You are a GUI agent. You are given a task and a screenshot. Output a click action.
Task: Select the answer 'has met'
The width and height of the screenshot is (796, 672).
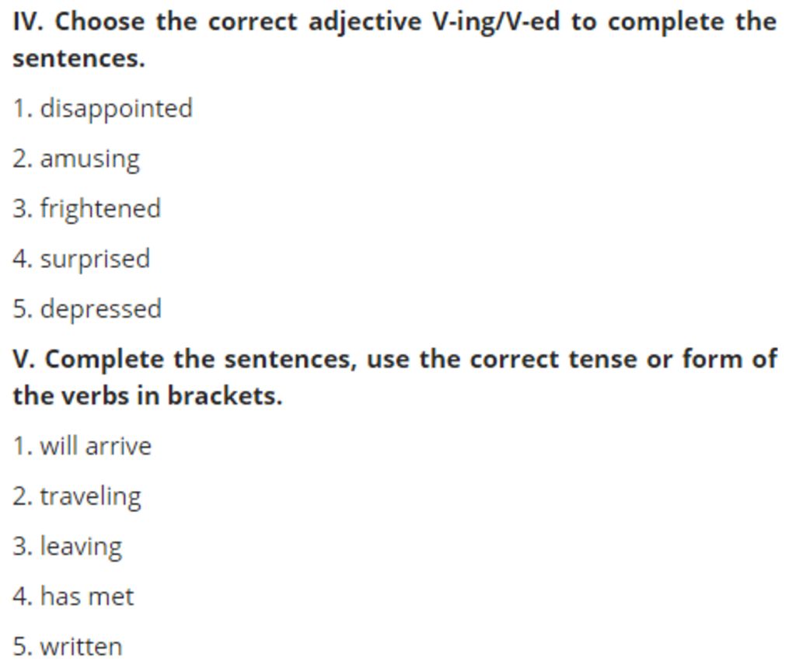87,597
